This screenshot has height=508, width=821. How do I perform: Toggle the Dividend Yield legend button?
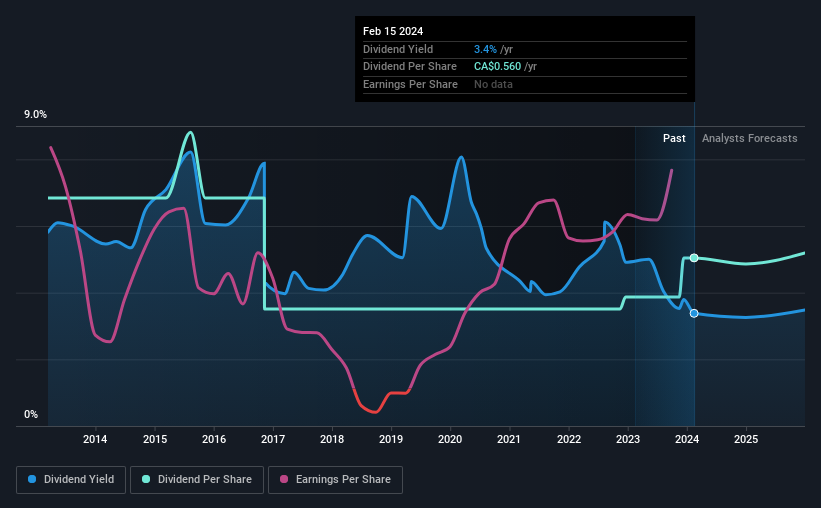[71, 480]
